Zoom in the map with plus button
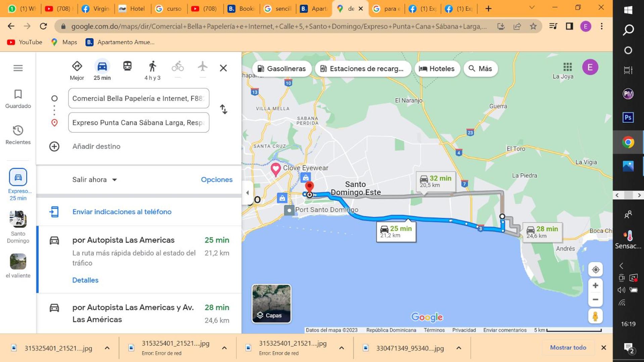 (595, 286)
